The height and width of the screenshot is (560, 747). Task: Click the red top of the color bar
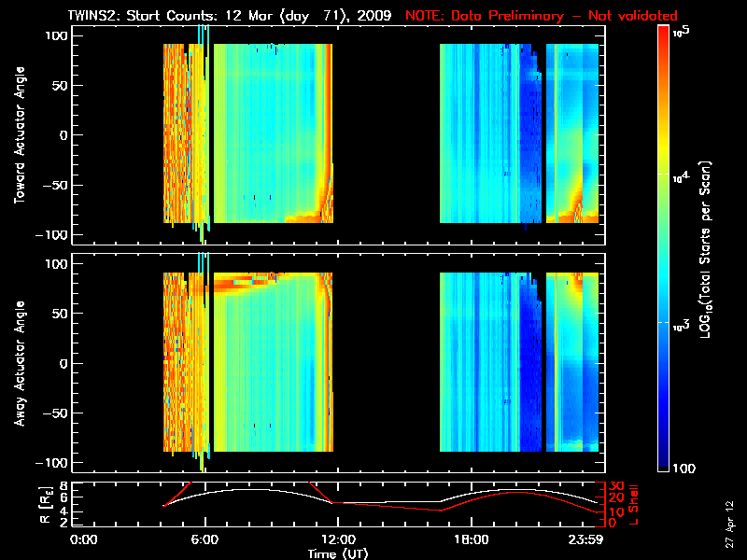663,35
